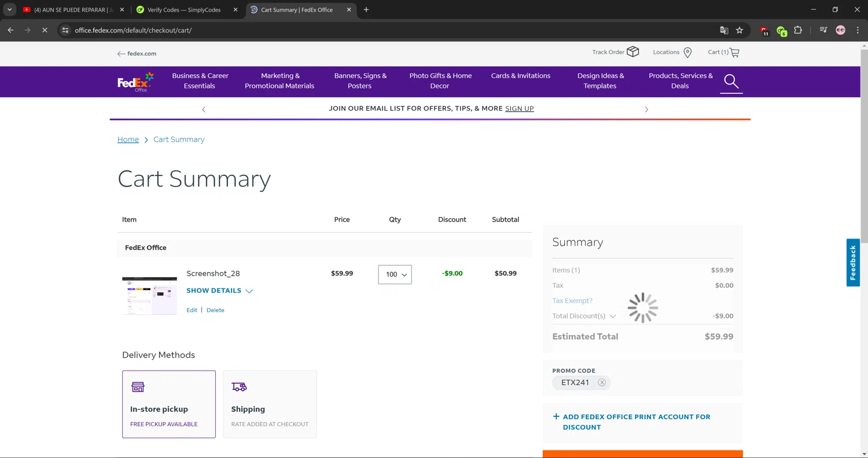Click the shipping truck icon
The image size is (868, 458).
pyautogui.click(x=239, y=387)
